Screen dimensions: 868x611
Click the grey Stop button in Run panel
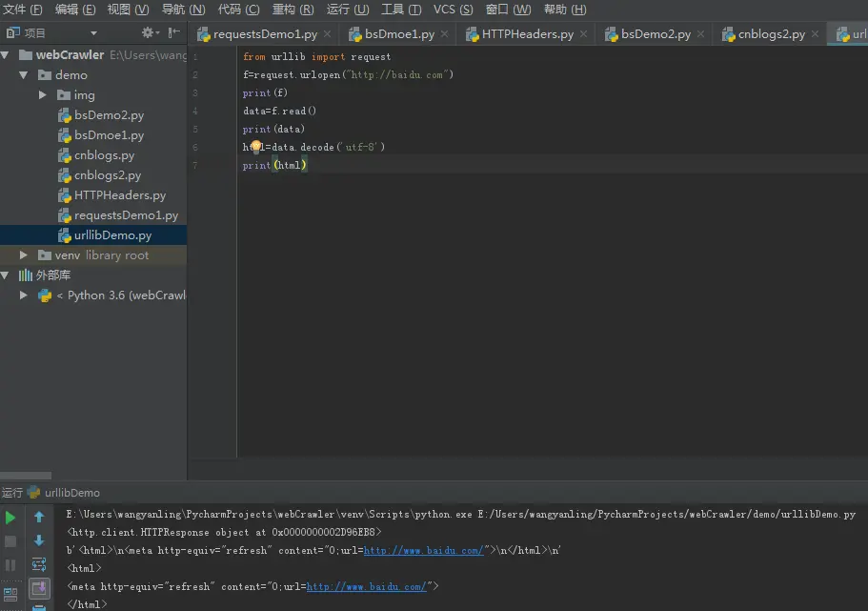10,541
